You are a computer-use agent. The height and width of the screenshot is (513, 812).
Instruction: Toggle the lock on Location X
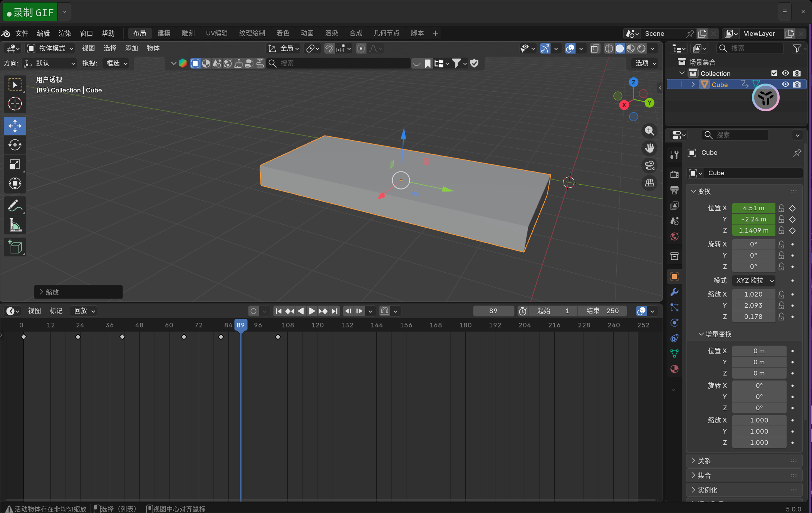(781, 208)
